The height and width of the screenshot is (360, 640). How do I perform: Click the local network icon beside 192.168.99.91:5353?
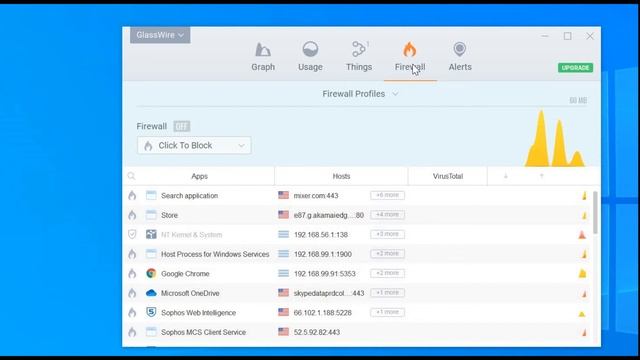[283, 273]
